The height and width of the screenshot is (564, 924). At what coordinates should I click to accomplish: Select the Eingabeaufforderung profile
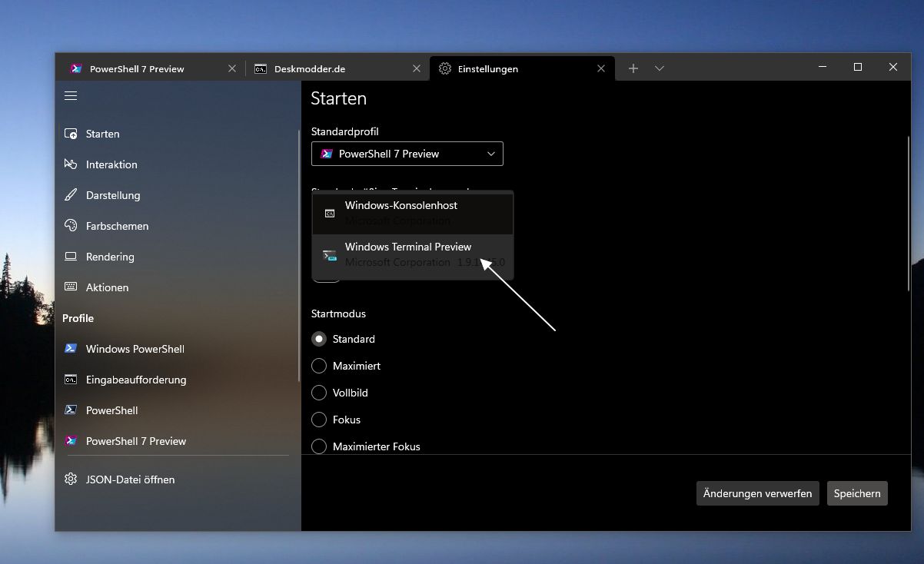coord(177,380)
